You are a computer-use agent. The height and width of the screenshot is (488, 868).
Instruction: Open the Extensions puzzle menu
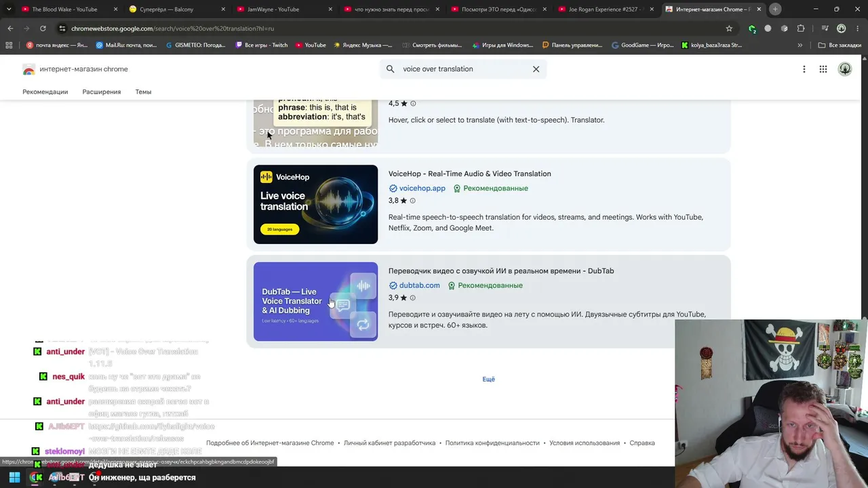pos(801,28)
